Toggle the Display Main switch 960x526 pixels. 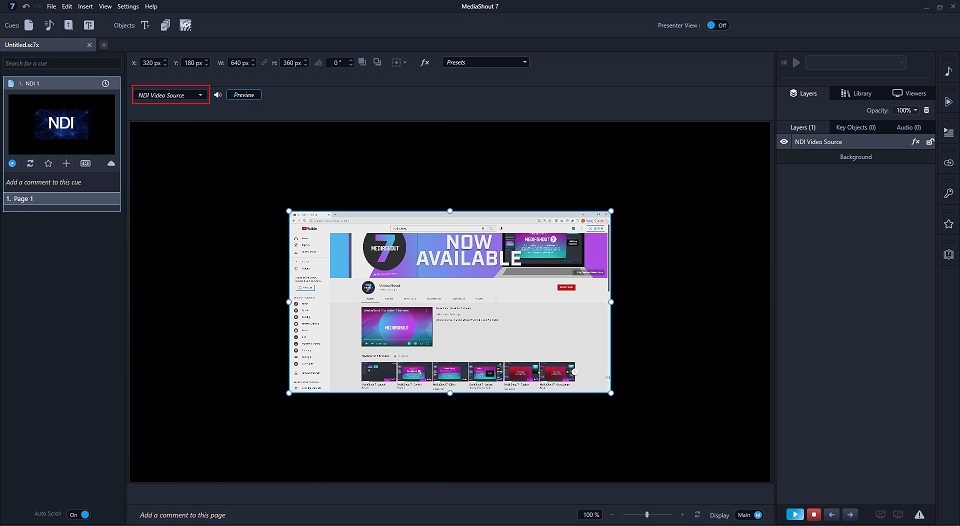pyautogui.click(x=749, y=515)
